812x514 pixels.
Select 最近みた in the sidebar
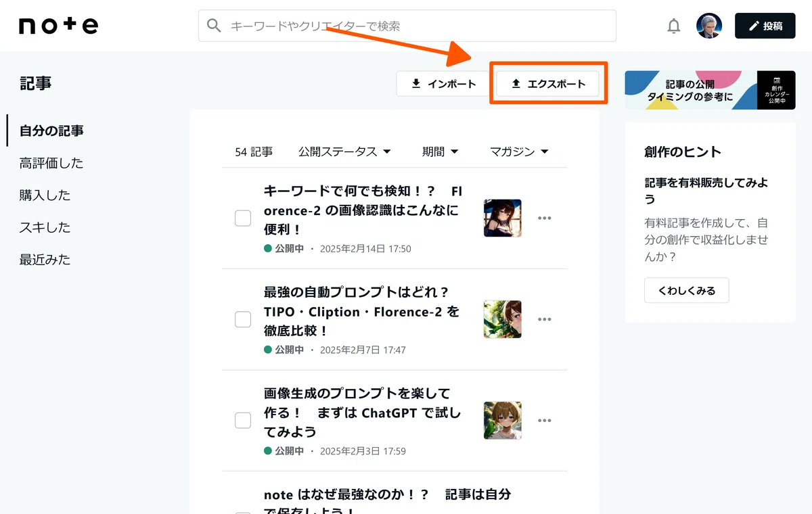(x=45, y=260)
